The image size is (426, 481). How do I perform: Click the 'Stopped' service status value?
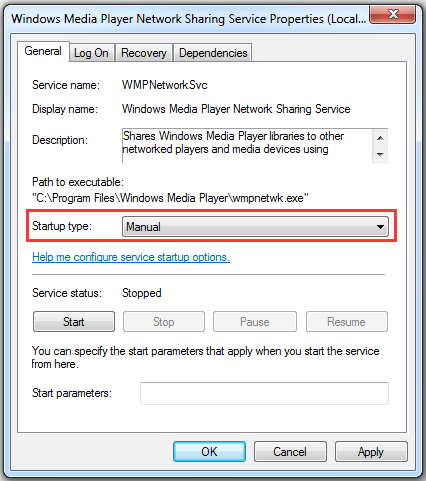pyautogui.click(x=142, y=293)
